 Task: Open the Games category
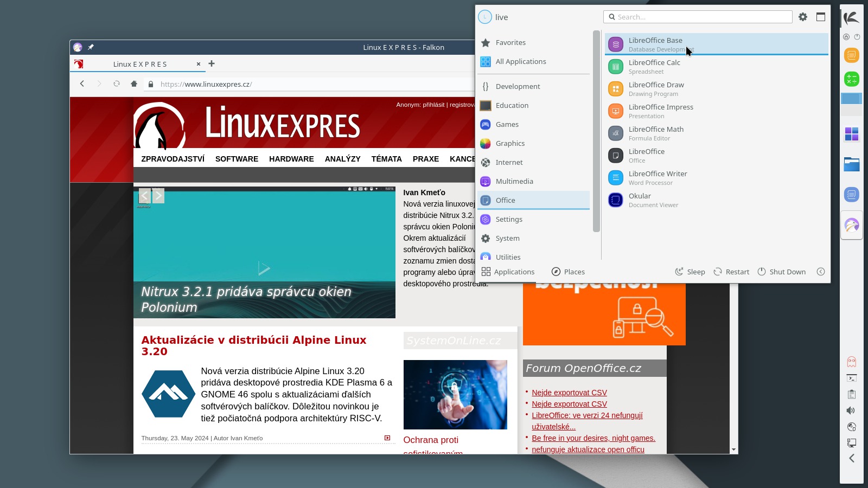tap(533, 124)
